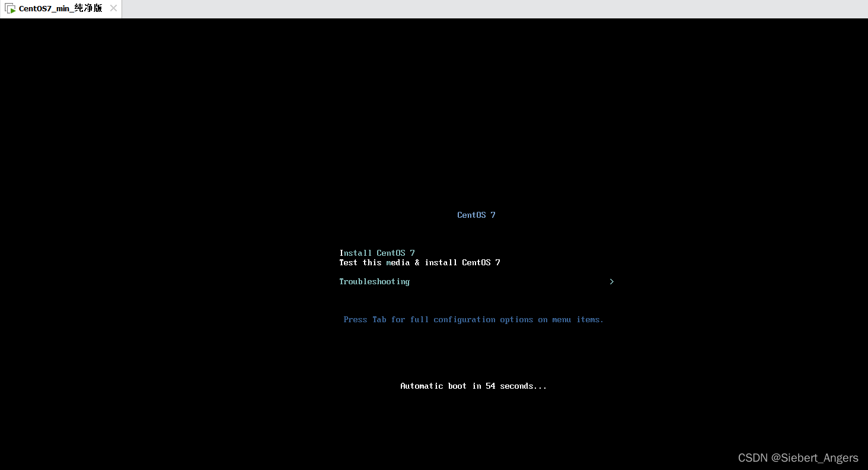Select the CentOS7_min_纯净版 VM tab

60,9
